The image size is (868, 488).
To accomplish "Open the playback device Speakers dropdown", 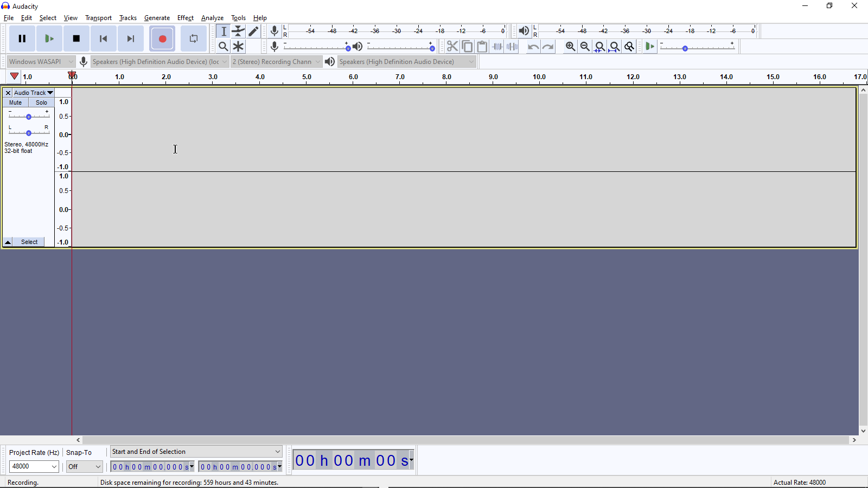I will point(407,62).
